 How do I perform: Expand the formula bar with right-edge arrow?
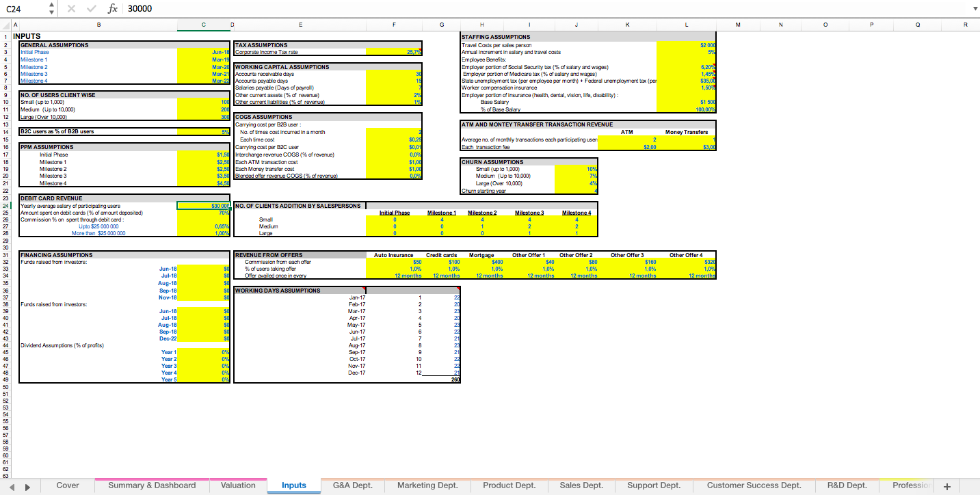point(975,8)
